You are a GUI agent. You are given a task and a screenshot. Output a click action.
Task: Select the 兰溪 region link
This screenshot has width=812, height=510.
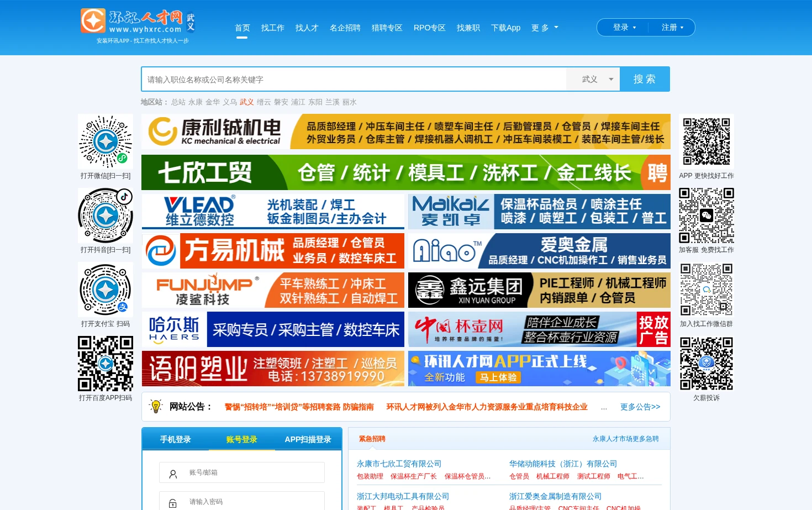click(333, 102)
